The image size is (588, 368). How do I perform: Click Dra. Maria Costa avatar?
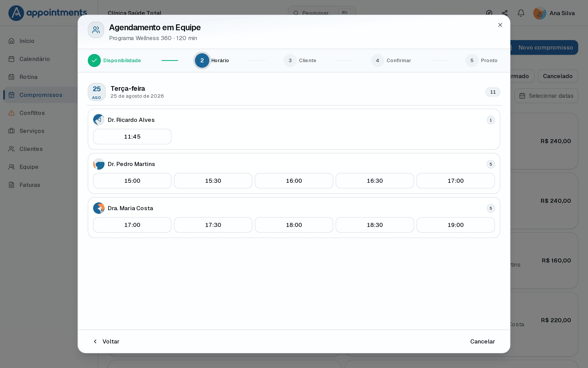click(x=99, y=208)
